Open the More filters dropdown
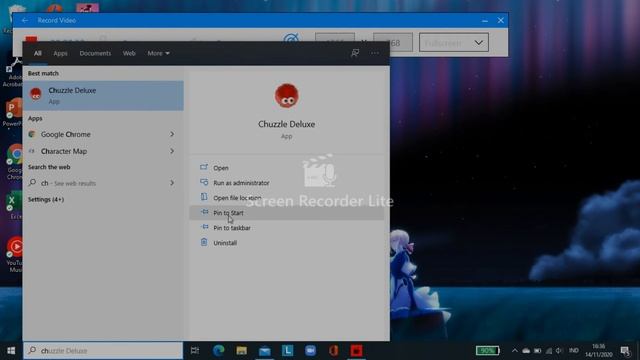The width and height of the screenshot is (640, 360). (158, 53)
